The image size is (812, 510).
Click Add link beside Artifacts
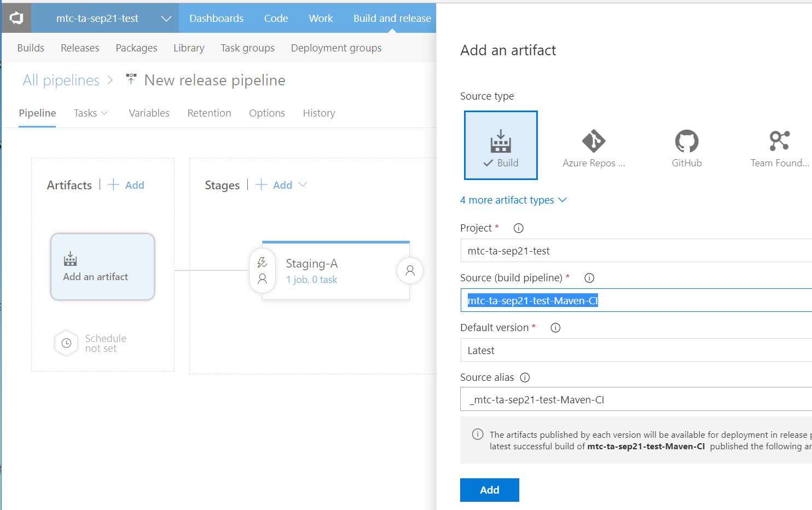click(135, 185)
